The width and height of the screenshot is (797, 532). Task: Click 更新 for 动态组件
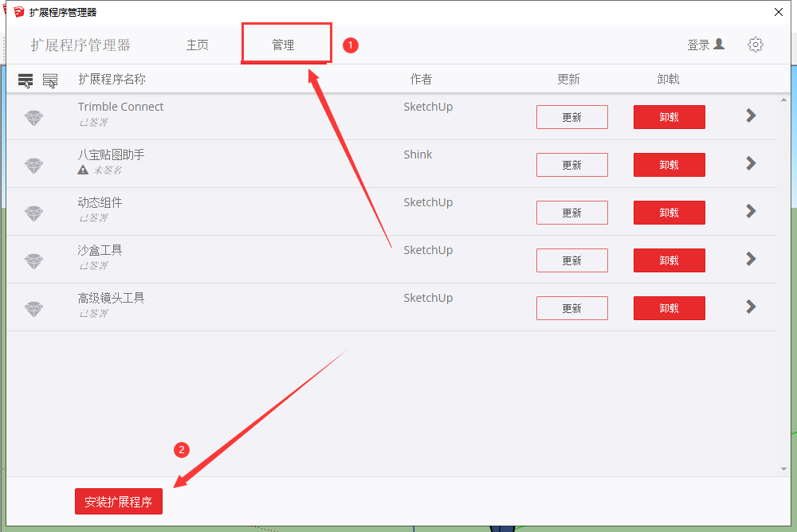coord(571,213)
